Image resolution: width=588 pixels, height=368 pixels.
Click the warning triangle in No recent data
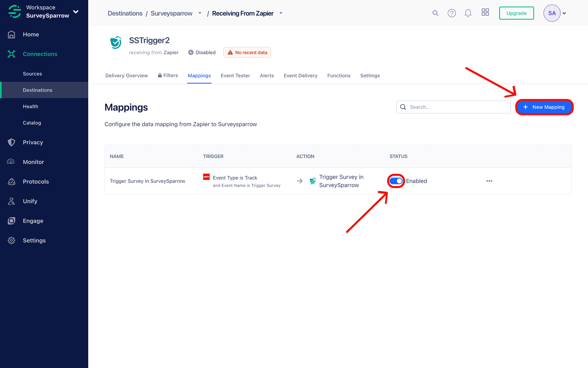click(x=230, y=52)
